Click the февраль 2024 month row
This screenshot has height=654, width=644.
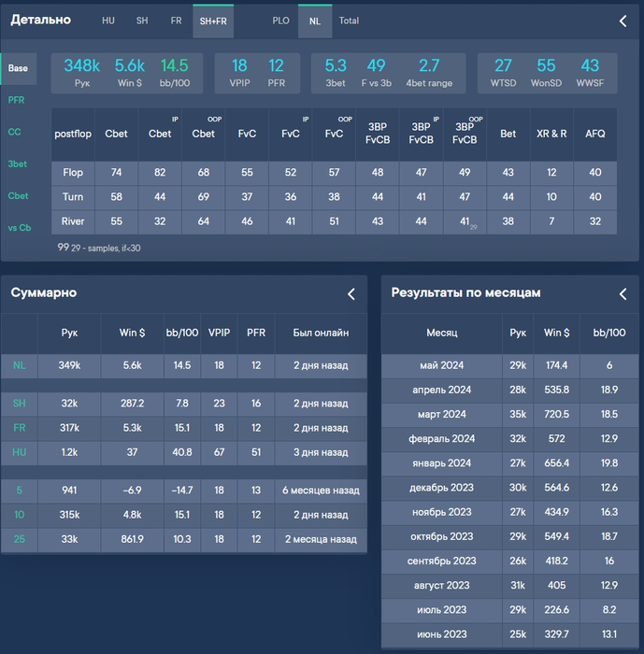pyautogui.click(x=510, y=439)
